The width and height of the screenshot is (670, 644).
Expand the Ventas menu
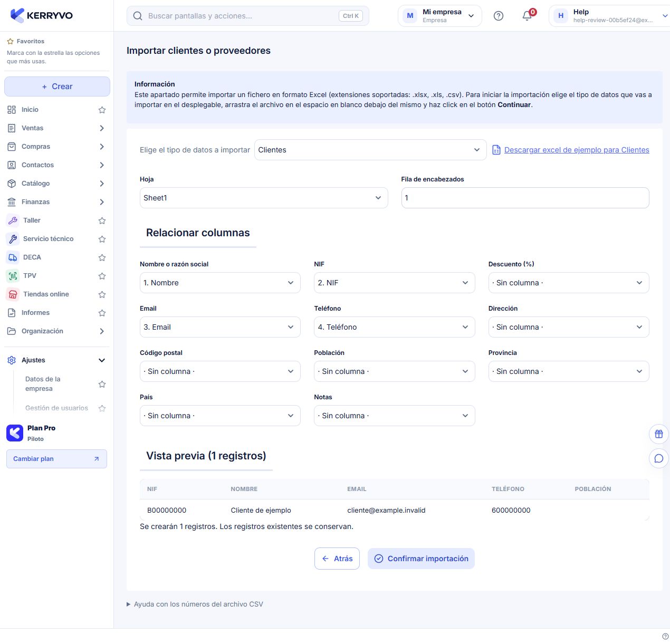coord(57,128)
